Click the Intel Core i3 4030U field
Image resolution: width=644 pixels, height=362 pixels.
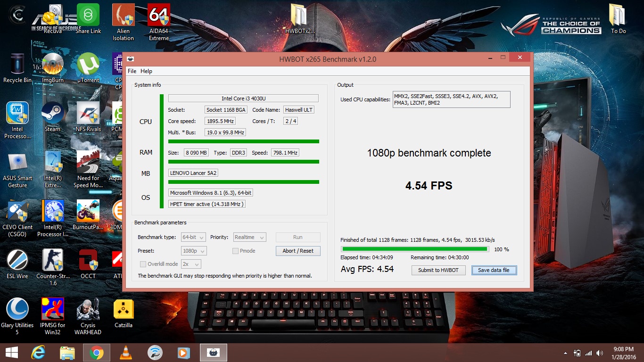pos(243,99)
